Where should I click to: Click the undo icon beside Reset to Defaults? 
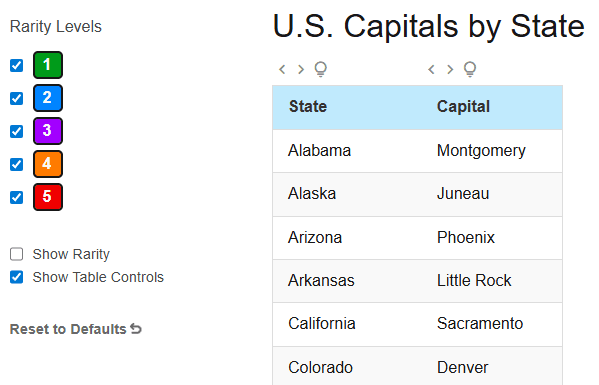click(136, 328)
